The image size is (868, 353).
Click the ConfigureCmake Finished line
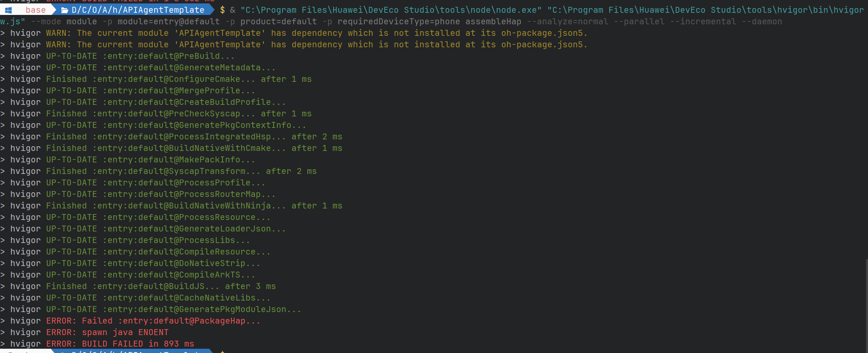point(156,79)
